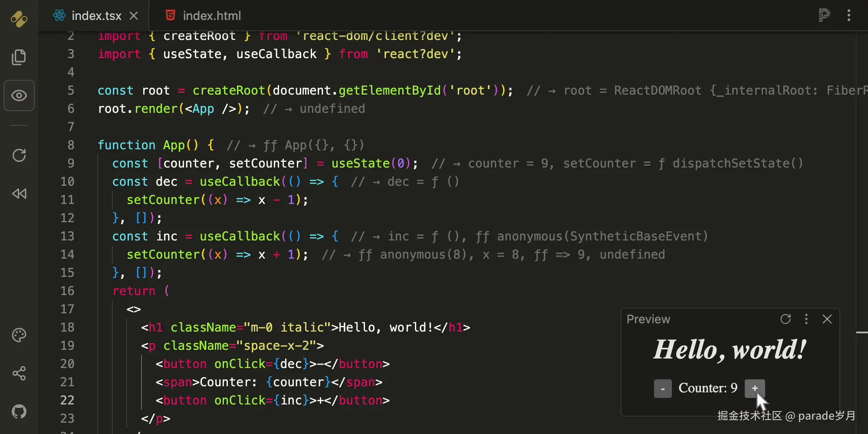Click the playground logo at top left

pos(19,19)
